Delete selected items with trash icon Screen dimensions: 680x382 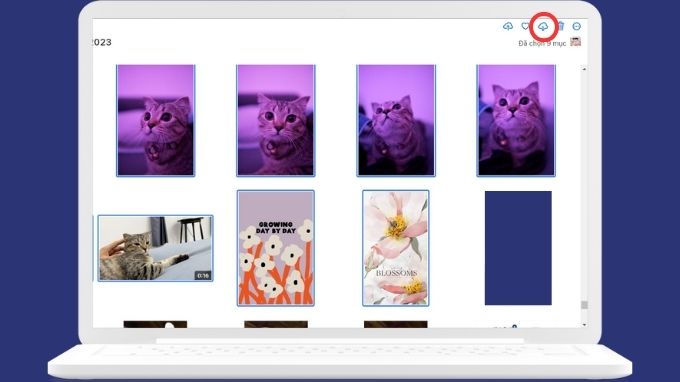pyautogui.click(x=561, y=26)
